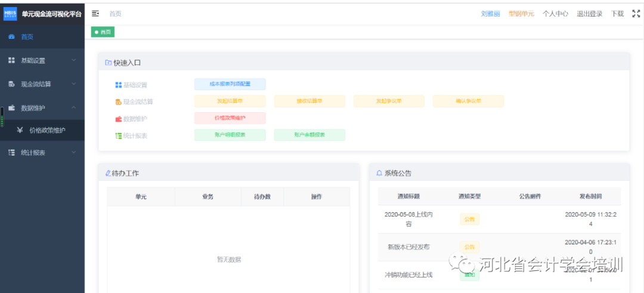
Task: Open fullscreen mode icon
Action: click(636, 14)
